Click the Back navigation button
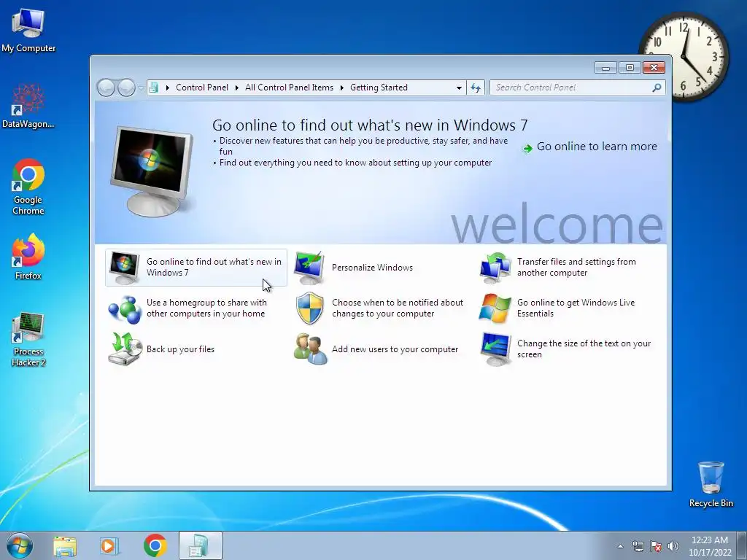This screenshot has height=560, width=747. [x=106, y=87]
